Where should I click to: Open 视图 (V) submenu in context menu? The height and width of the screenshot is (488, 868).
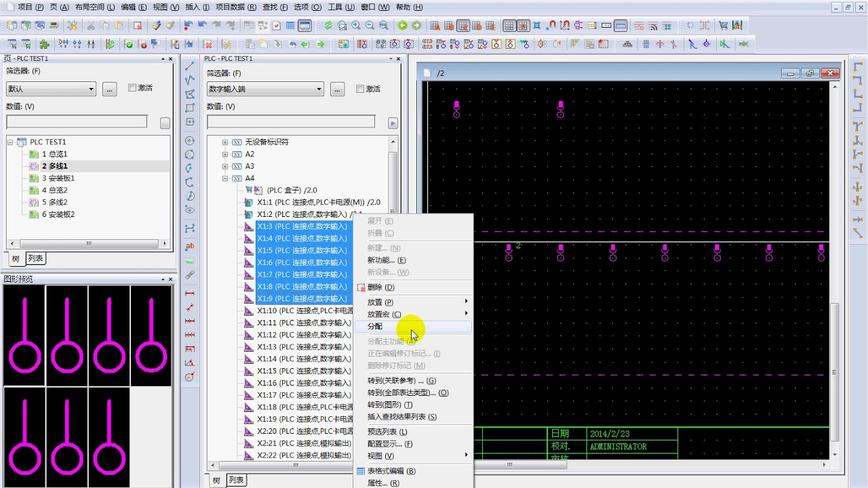tap(412, 456)
